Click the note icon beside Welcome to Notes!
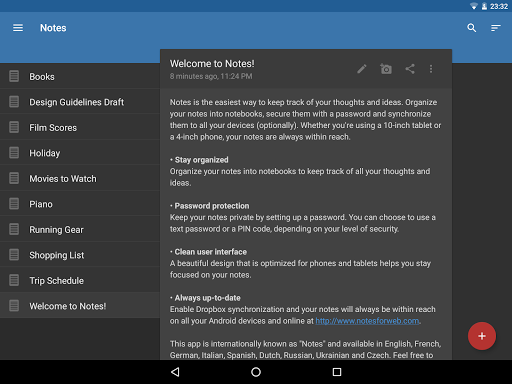Viewport: 512px width, 384px height. [14, 306]
